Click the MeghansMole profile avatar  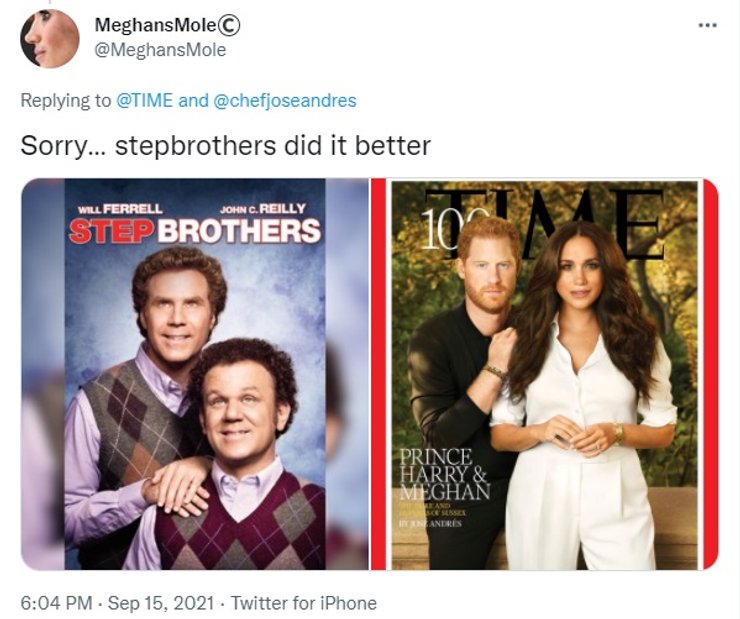coord(50,39)
